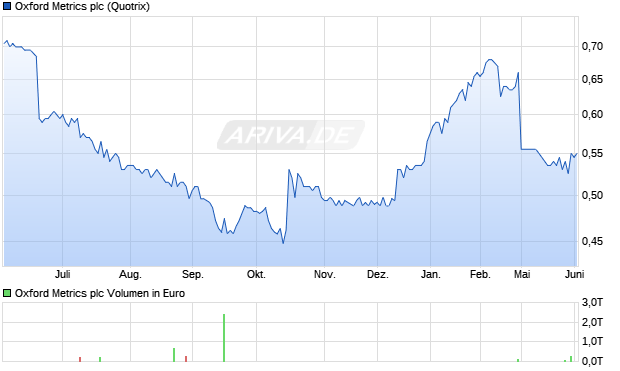Click the 0,70 price axis value
620x371 pixels.
[592, 46]
